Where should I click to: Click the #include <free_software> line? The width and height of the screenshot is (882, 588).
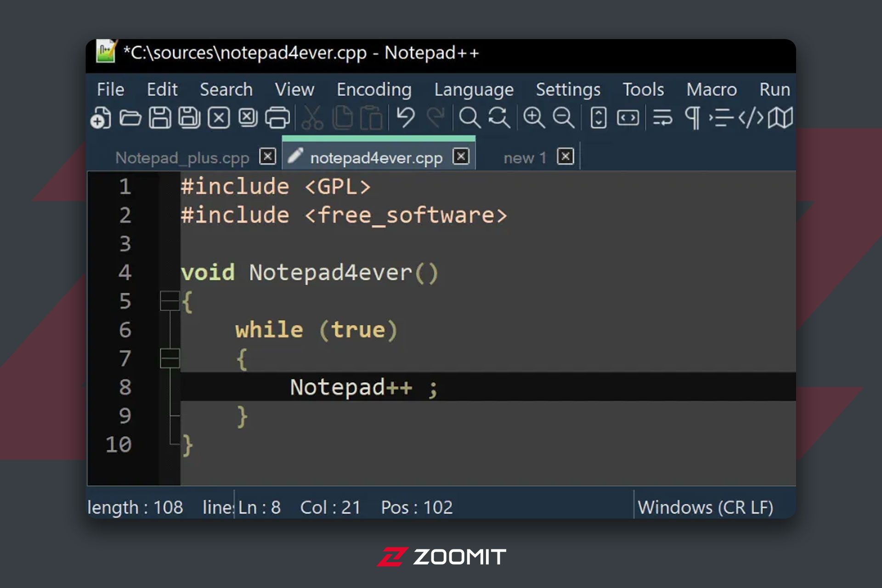tap(344, 215)
